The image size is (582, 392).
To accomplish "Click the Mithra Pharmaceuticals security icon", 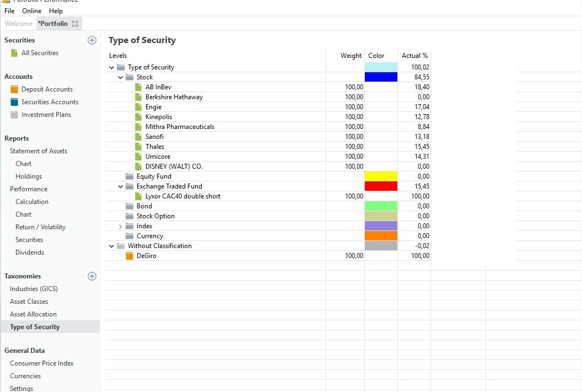I will (138, 127).
